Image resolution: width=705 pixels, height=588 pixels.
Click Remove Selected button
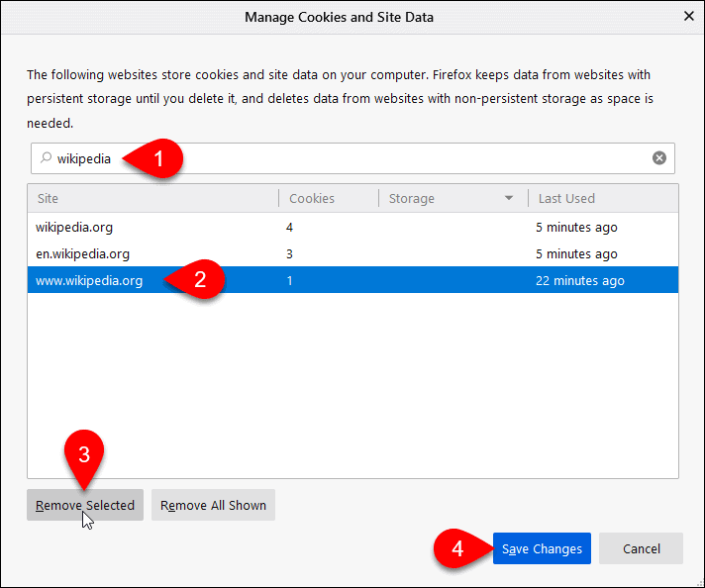[85, 505]
